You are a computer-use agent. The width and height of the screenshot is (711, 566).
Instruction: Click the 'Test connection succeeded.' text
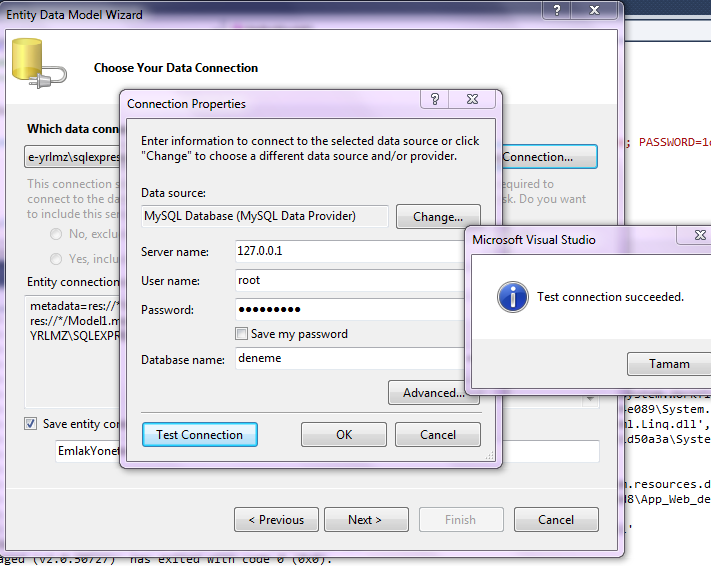tap(610, 297)
